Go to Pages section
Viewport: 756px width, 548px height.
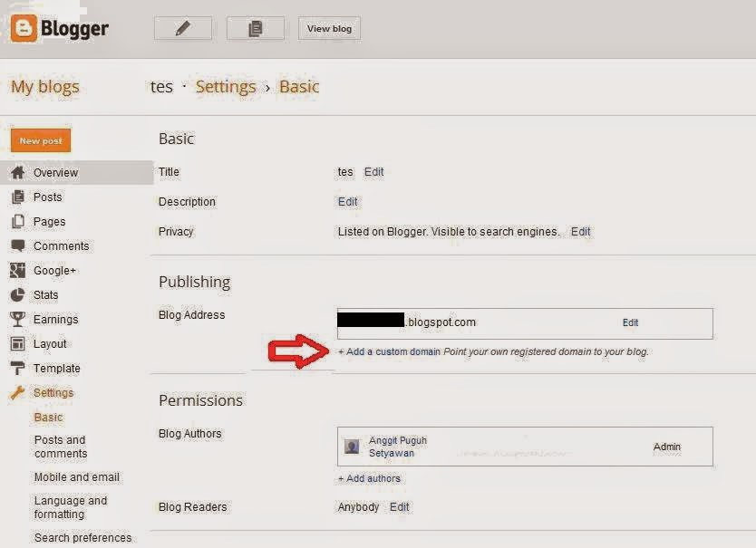point(49,222)
